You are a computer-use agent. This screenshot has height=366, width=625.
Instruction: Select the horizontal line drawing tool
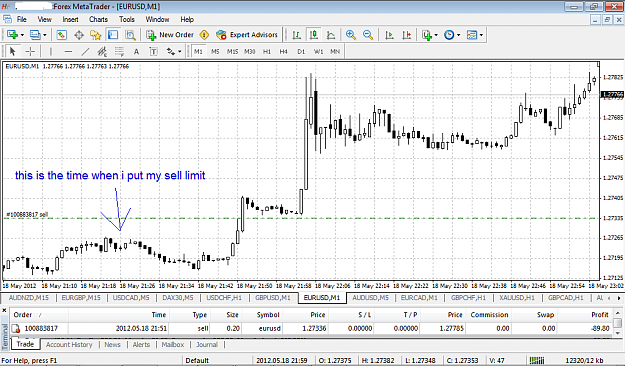click(68, 51)
